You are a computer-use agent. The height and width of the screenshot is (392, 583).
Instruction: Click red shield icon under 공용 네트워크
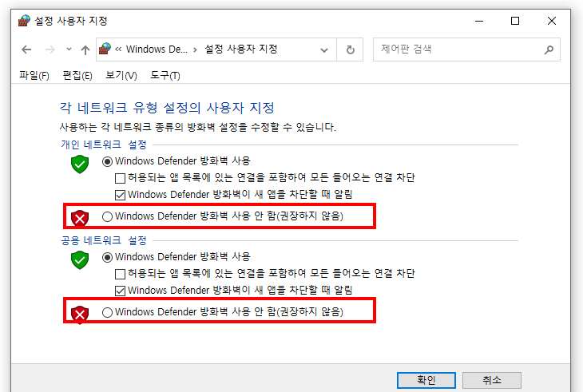[80, 315]
